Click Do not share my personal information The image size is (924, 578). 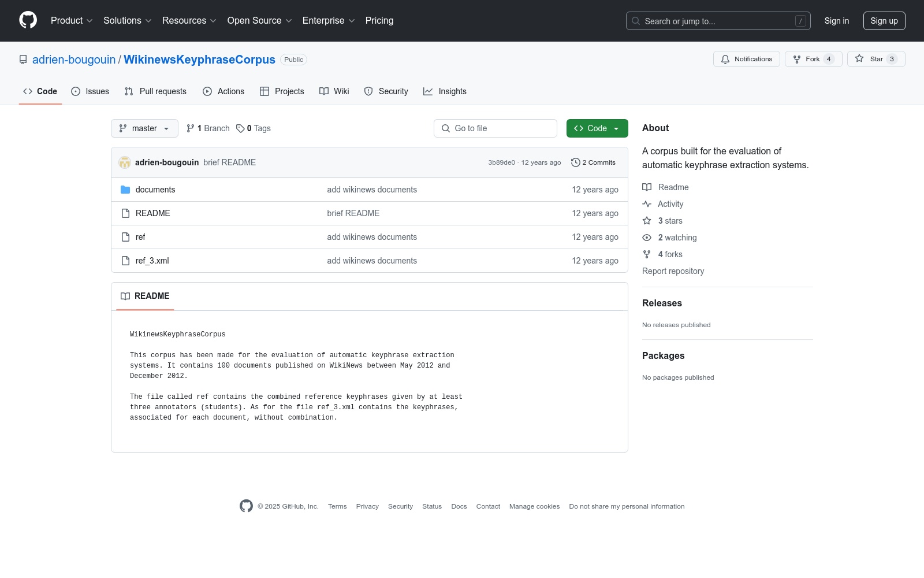(627, 506)
